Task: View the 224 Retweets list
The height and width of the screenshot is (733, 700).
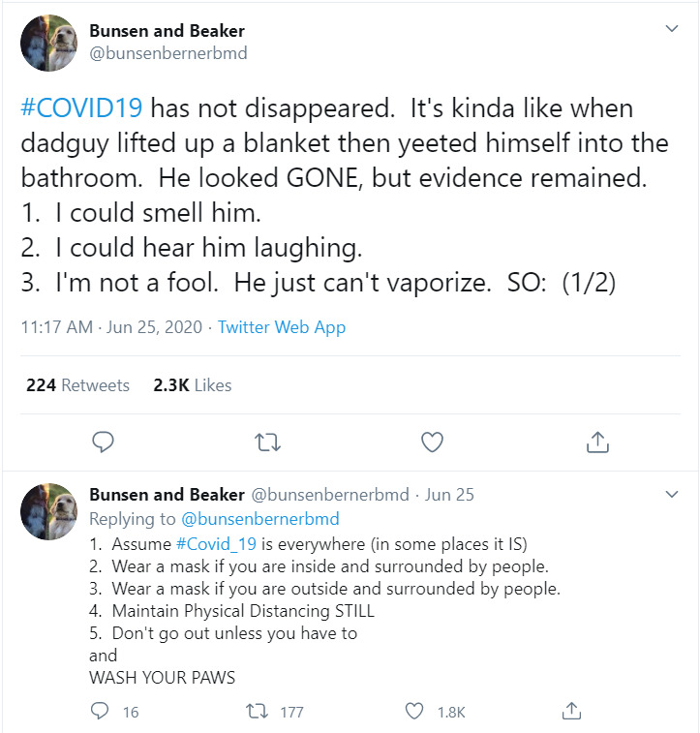Action: (x=77, y=385)
